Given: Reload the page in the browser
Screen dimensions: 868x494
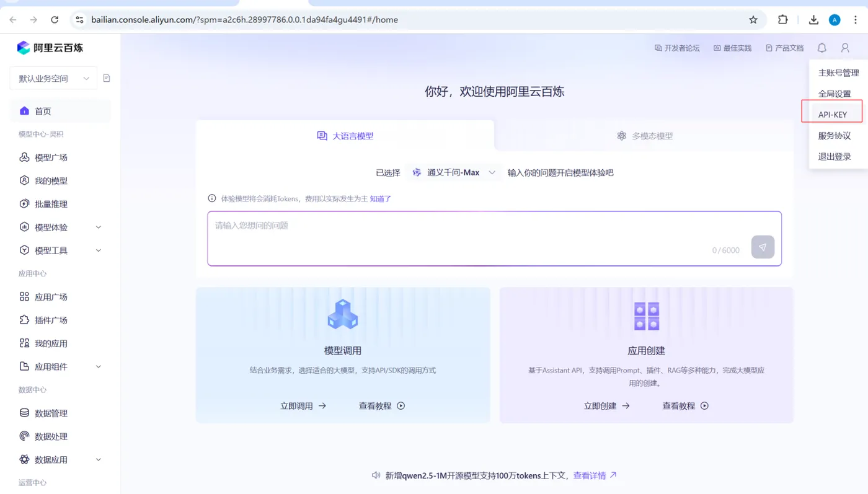Looking at the screenshot, I should click(55, 20).
